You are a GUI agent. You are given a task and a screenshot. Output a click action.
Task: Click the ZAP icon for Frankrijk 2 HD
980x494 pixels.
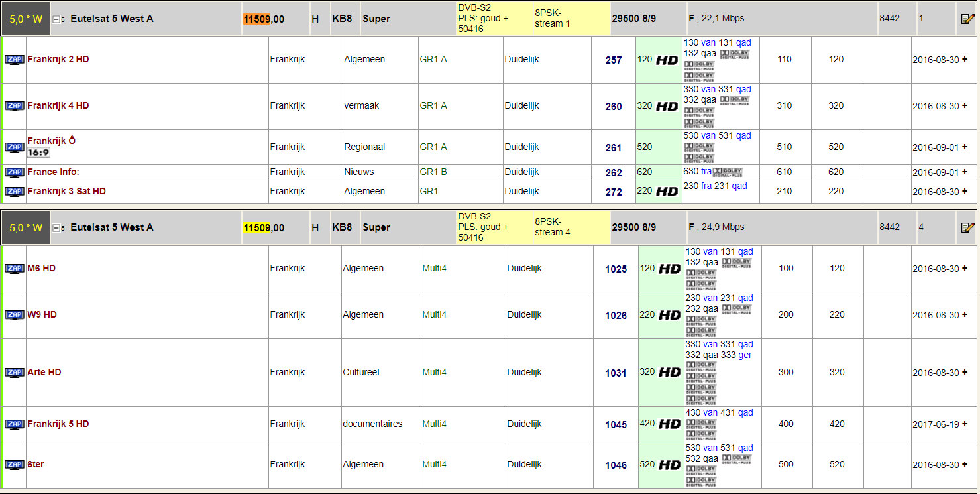click(x=15, y=60)
